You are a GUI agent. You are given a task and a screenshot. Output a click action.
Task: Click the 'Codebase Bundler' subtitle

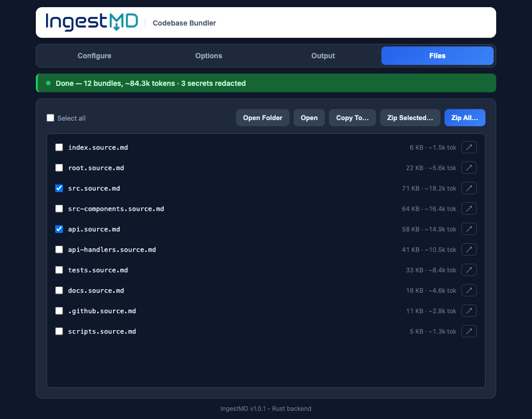(184, 22)
